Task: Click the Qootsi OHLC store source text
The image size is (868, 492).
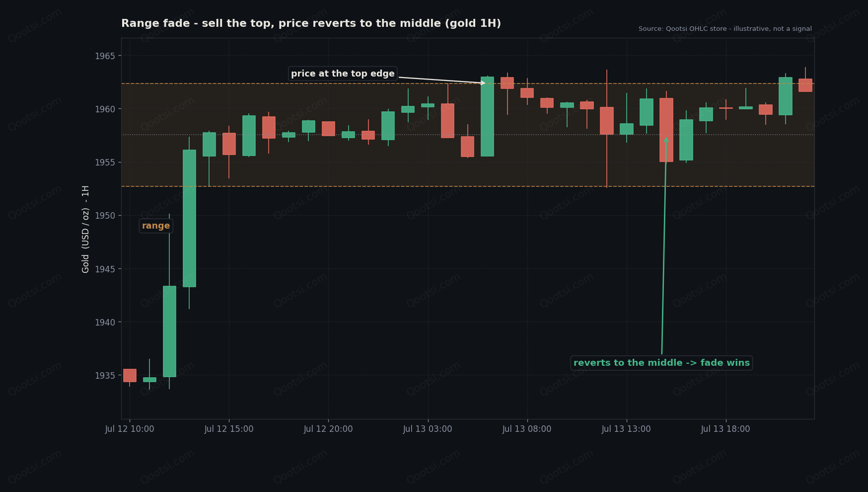Action: pyautogui.click(x=725, y=29)
